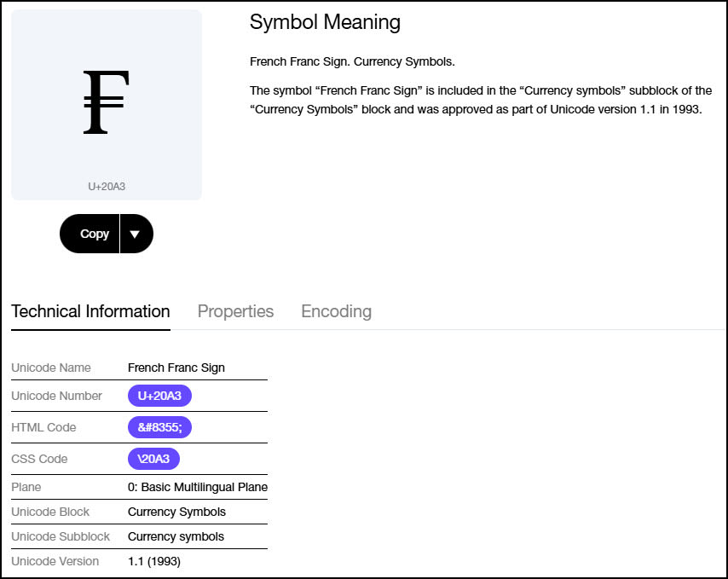Click the French Franc Sign symbol preview
This screenshot has height=579, width=728.
point(106,102)
